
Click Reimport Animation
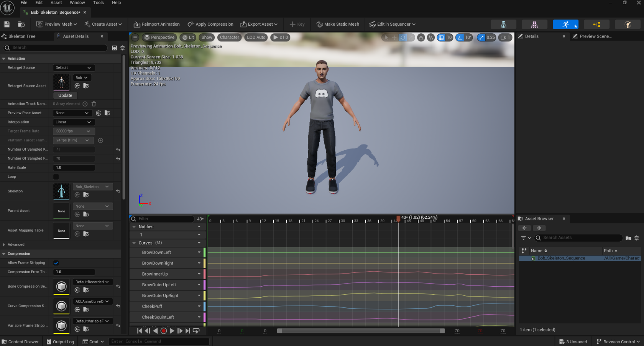click(x=156, y=24)
